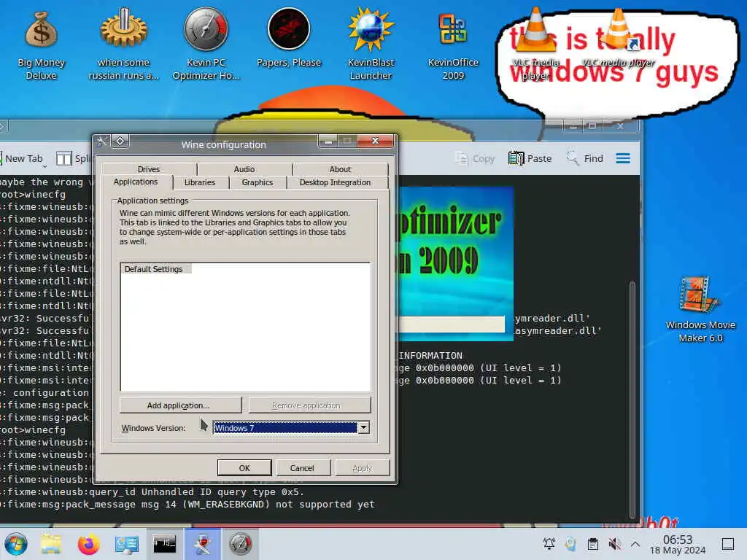
Task: Switch to the terminal window in taskbar
Action: coord(164,544)
